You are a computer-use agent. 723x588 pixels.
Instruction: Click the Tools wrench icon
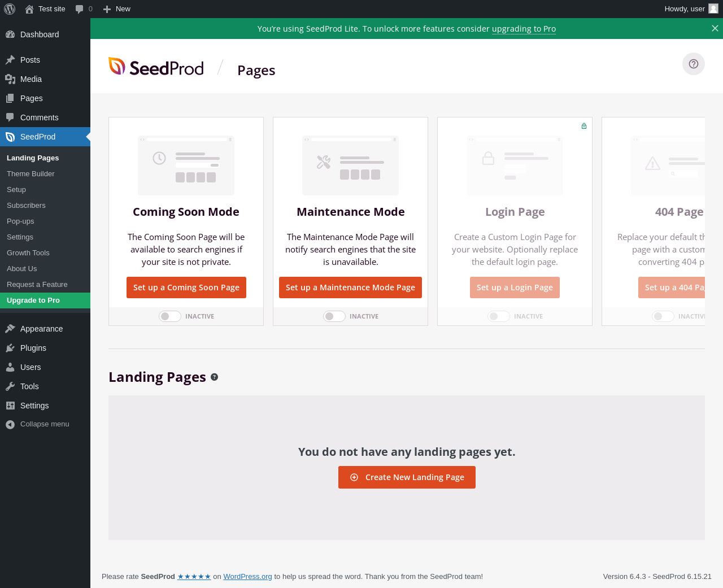[x=10, y=386]
